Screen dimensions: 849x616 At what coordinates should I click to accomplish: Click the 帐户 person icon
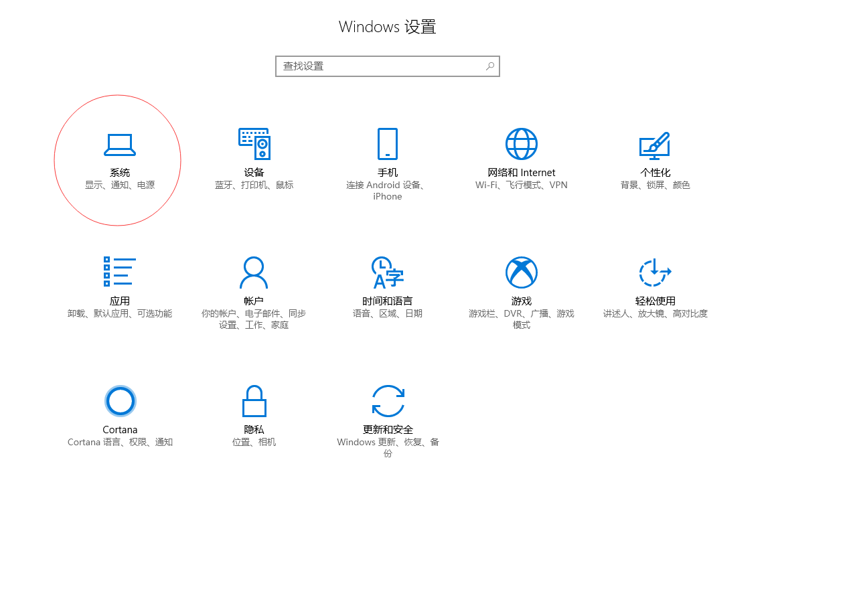[254, 273]
